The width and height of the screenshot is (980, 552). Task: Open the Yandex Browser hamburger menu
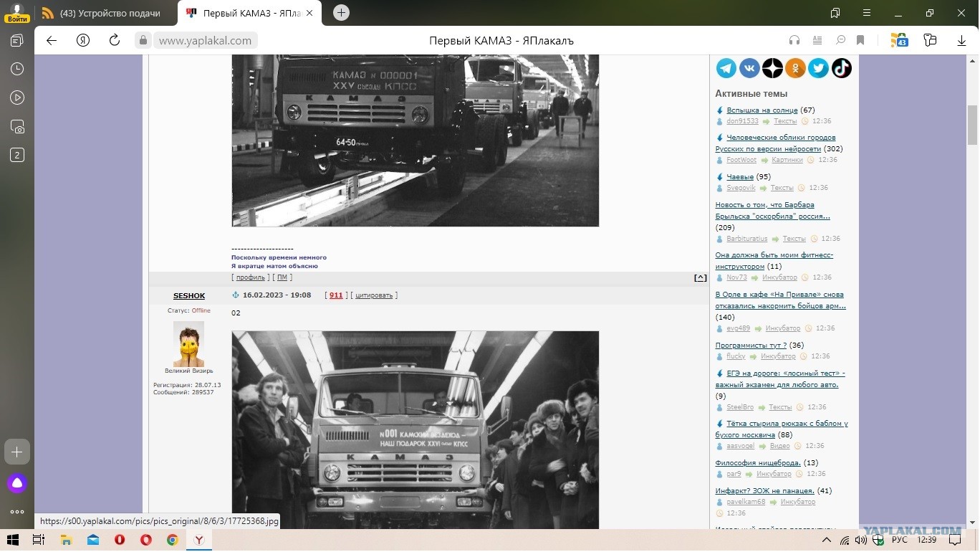pos(867,13)
